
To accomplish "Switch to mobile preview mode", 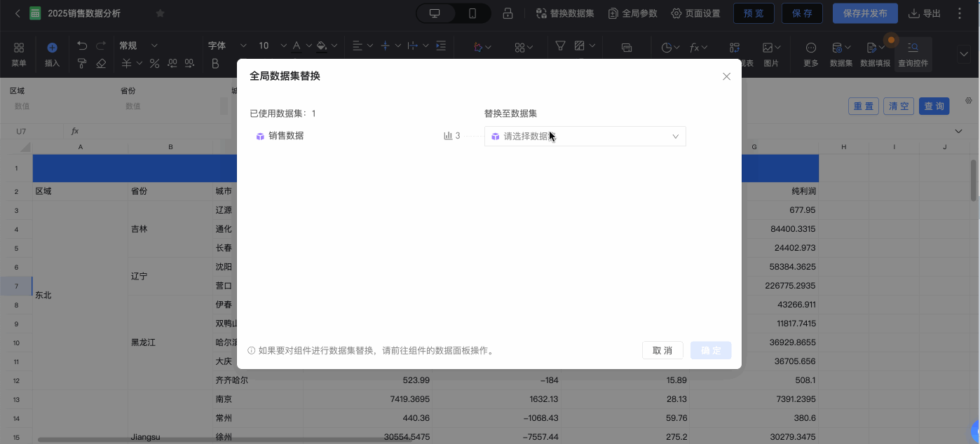I will (x=472, y=13).
